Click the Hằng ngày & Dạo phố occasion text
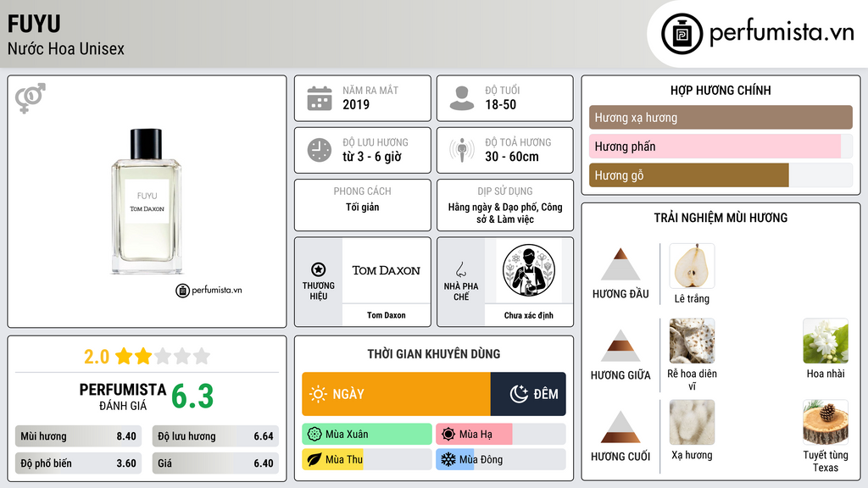868x488 pixels. pos(505,213)
